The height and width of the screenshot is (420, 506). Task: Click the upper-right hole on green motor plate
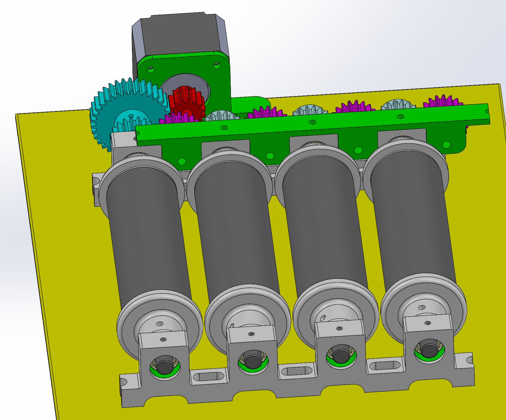click(x=216, y=66)
